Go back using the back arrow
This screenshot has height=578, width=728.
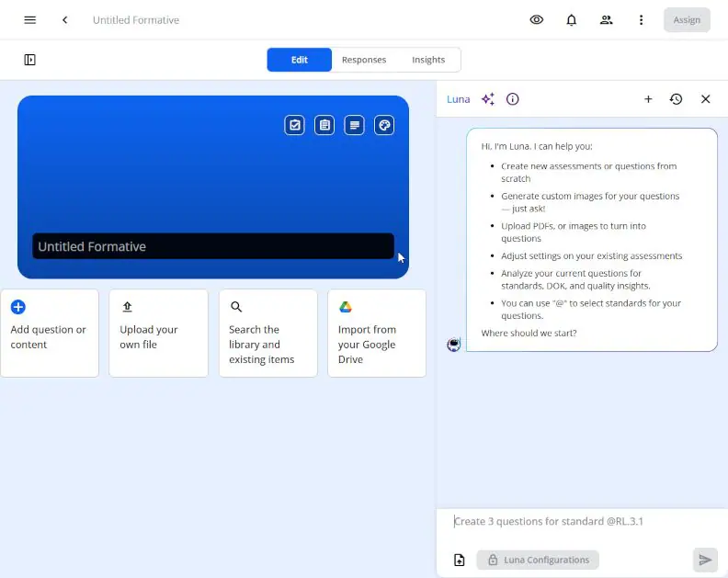[65, 20]
